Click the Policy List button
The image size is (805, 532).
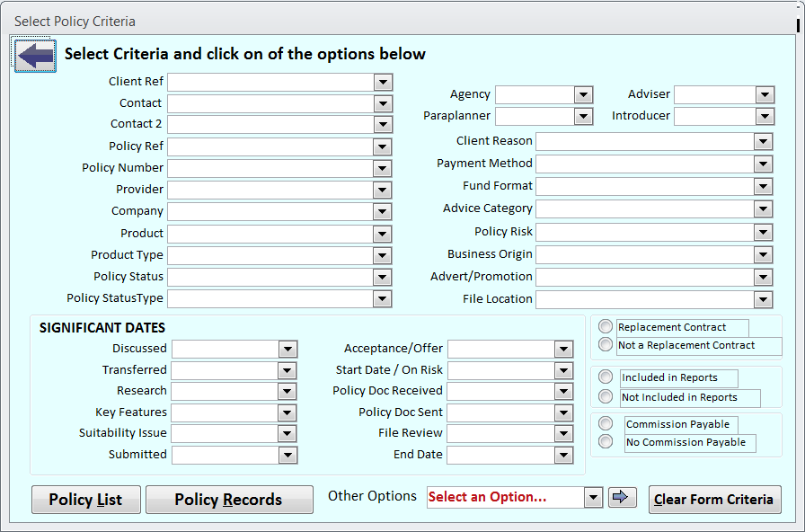point(86,500)
